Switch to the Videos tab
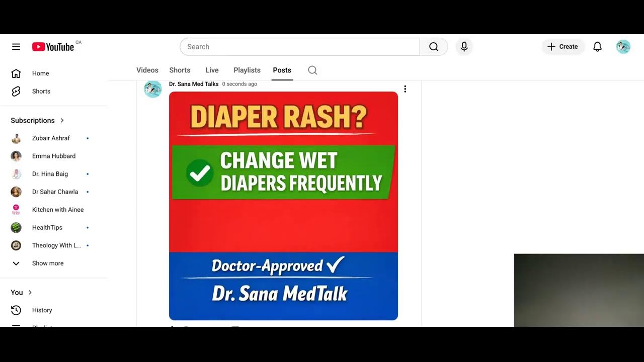Image resolution: width=644 pixels, height=362 pixels. [x=147, y=70]
